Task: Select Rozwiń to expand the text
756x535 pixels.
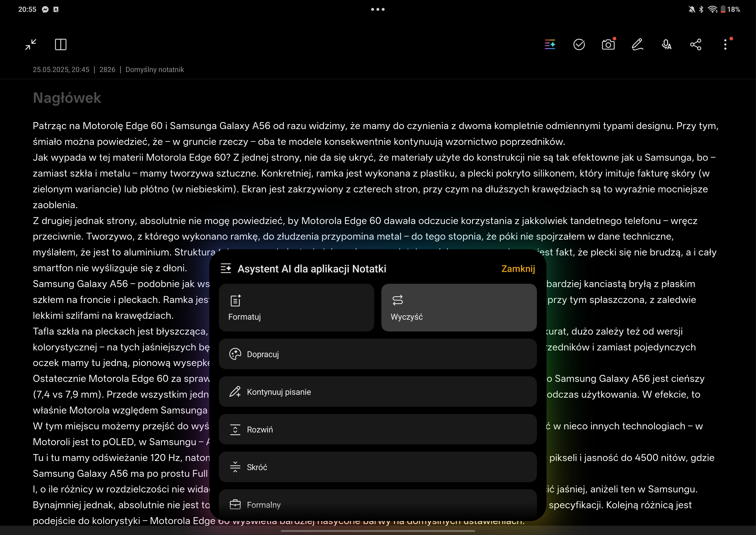Action: point(378,429)
